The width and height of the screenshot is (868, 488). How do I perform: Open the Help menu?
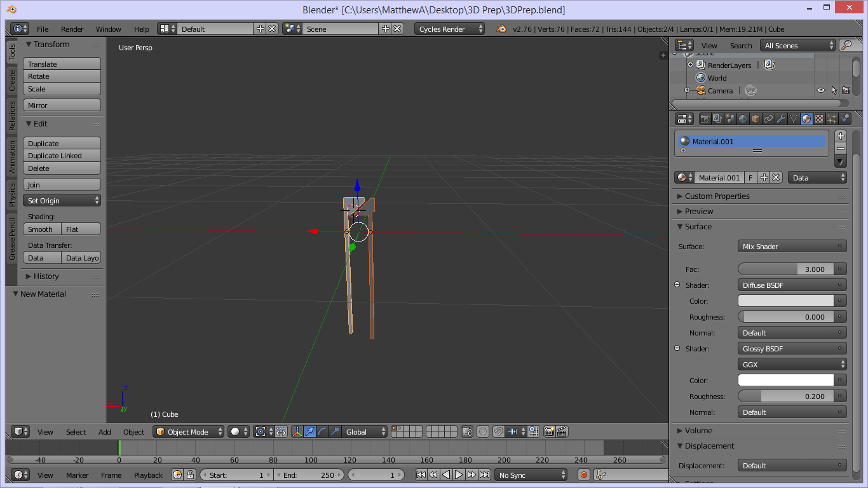pos(142,29)
